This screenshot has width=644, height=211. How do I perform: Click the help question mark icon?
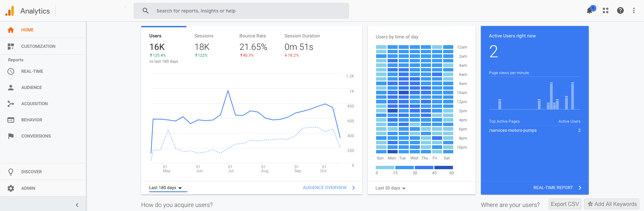(620, 11)
